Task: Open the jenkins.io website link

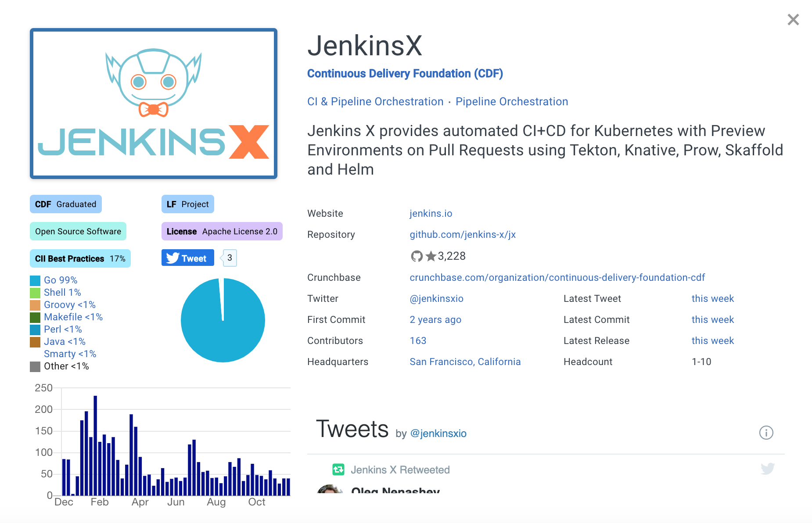Action: tap(431, 214)
